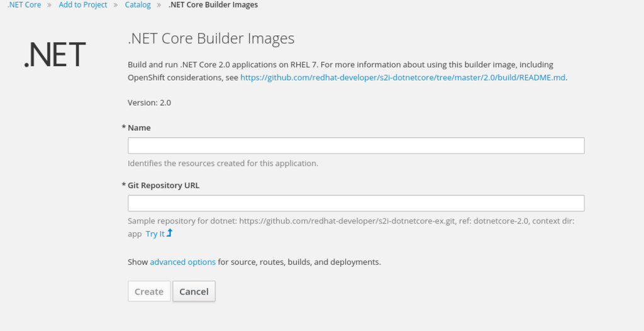Open the Catalog breadcrumb link
Image resolution: width=644 pixels, height=331 pixels.
(x=138, y=5)
